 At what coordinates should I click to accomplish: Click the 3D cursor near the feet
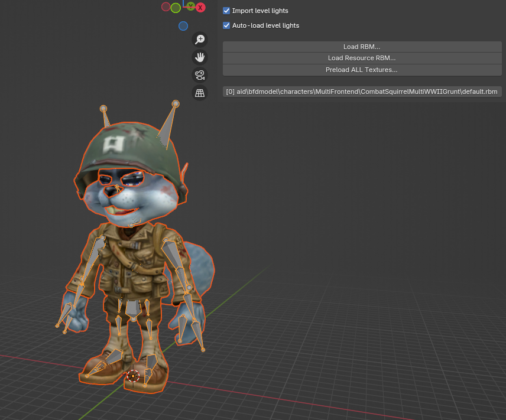[133, 376]
